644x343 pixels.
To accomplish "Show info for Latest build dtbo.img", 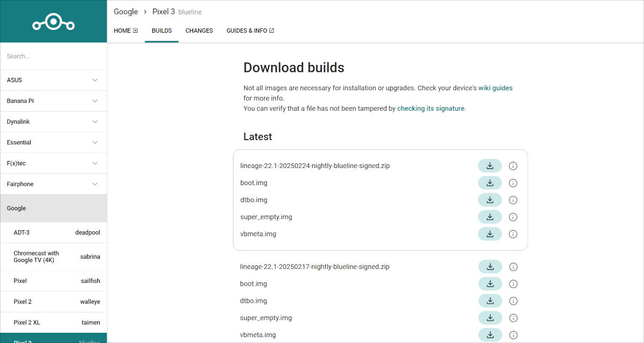I will click(513, 200).
